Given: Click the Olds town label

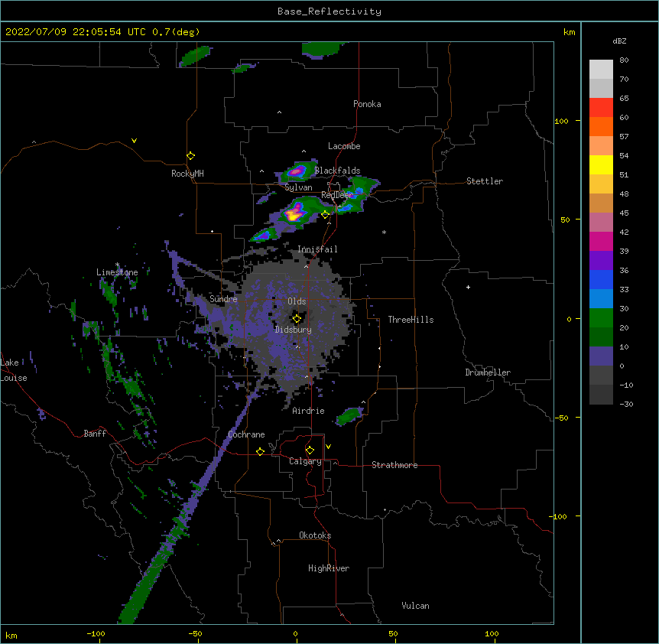Looking at the screenshot, I should tap(297, 301).
